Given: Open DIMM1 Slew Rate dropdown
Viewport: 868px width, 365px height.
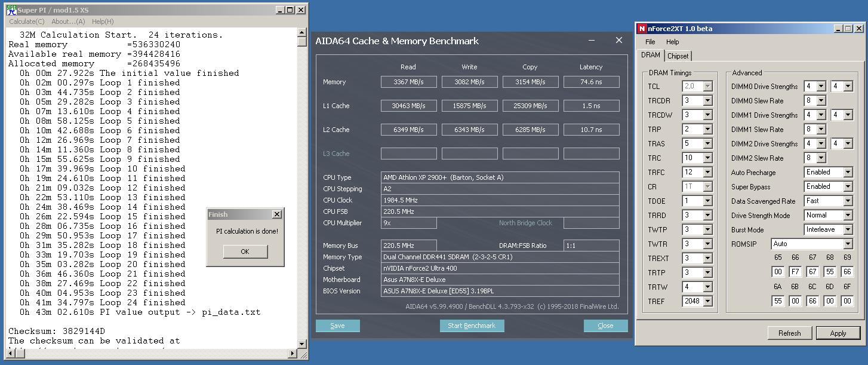Looking at the screenshot, I should (821, 129).
